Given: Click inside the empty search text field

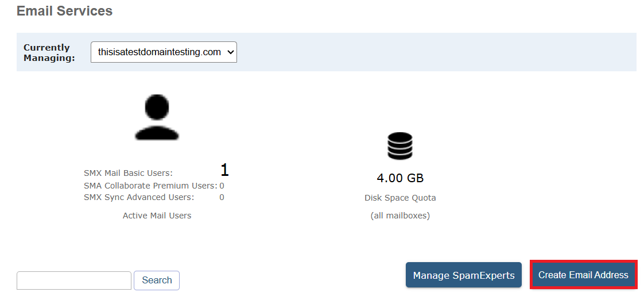Looking at the screenshot, I should [x=74, y=281].
